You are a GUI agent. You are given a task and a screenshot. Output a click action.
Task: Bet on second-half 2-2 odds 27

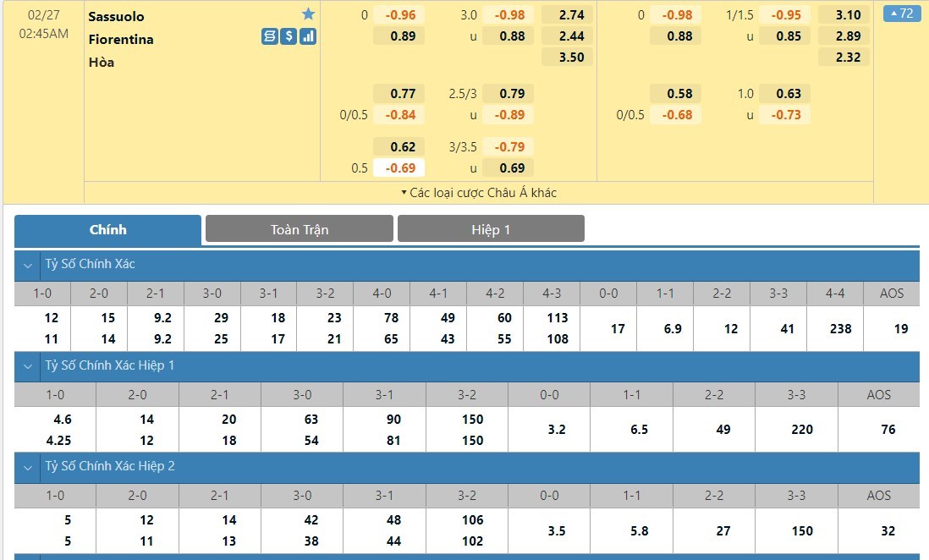click(723, 530)
